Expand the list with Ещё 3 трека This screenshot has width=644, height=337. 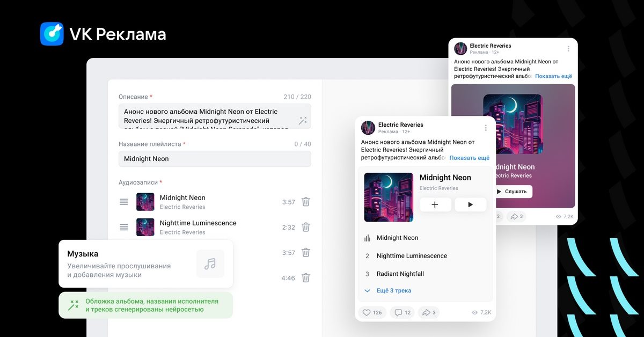tap(388, 291)
